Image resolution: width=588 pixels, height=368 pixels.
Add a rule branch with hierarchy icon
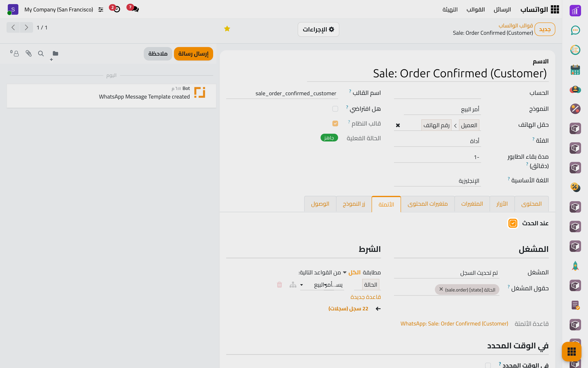point(293,285)
